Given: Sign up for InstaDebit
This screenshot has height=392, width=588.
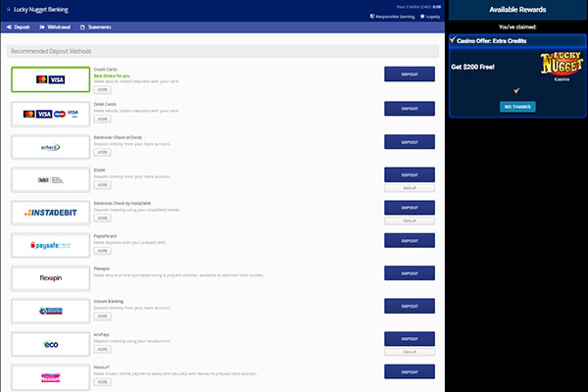Looking at the screenshot, I should click(x=410, y=220).
